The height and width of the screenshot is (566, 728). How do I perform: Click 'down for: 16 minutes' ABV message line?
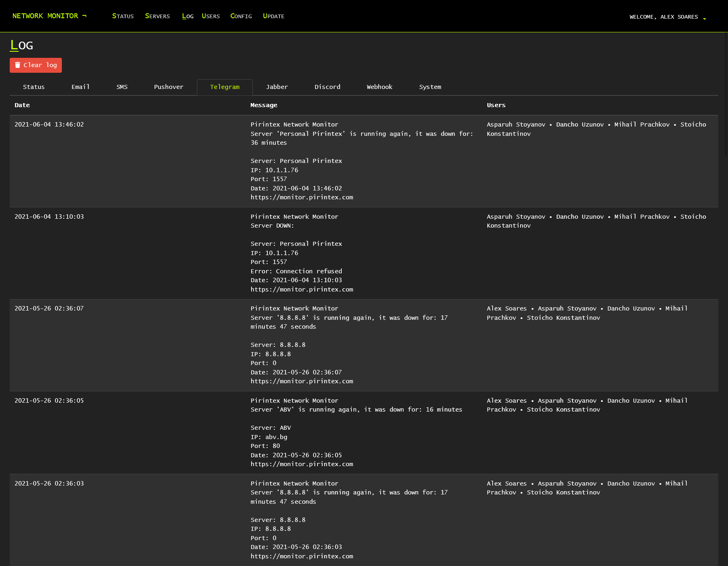click(356, 410)
